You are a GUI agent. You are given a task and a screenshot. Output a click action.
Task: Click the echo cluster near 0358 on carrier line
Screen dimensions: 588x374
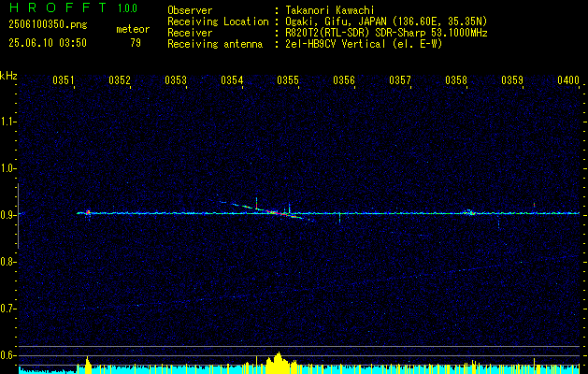tap(469, 212)
